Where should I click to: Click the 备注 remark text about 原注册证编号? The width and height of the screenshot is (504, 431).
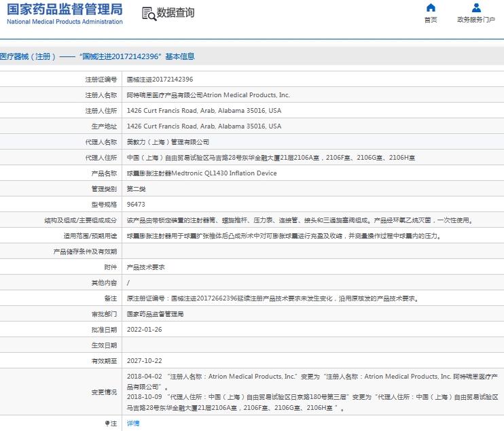[274, 298]
